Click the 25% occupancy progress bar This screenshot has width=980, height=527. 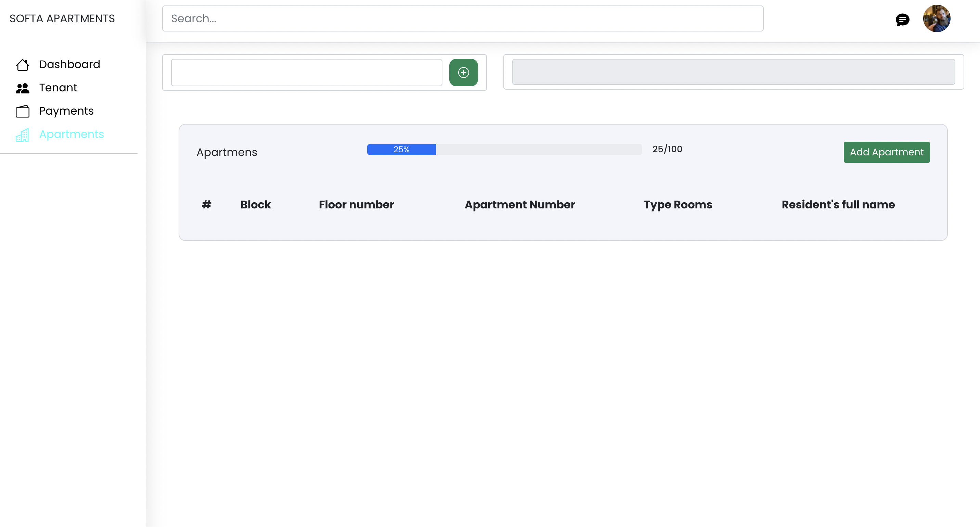(x=504, y=149)
